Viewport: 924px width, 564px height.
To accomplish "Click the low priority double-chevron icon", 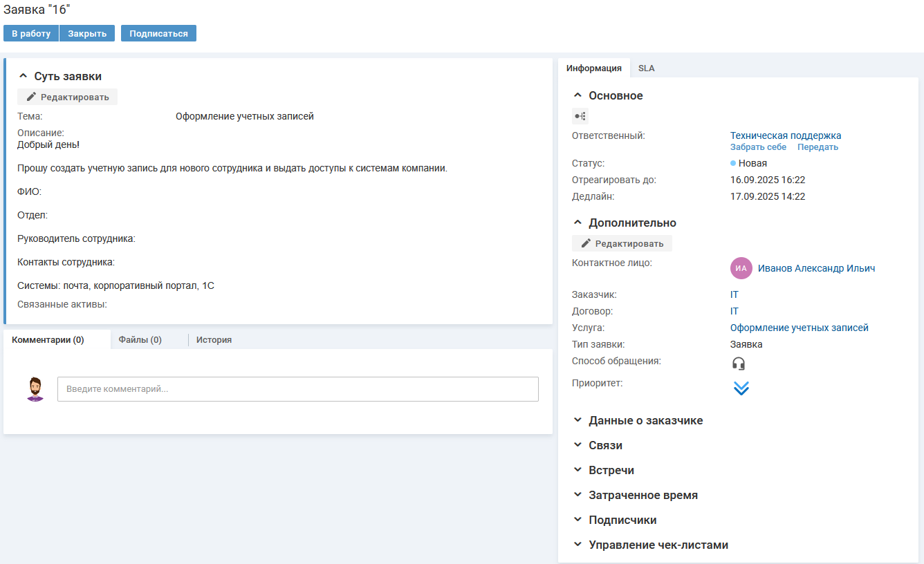I will (741, 388).
